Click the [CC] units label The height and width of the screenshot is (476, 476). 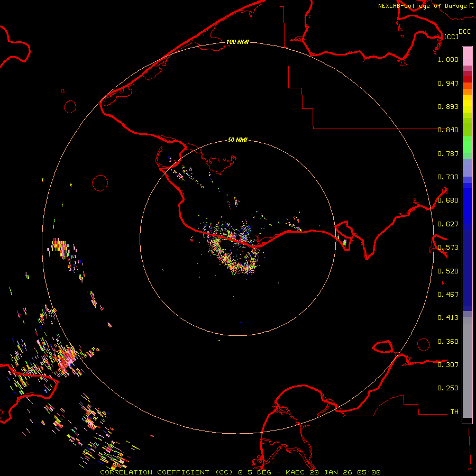click(451, 36)
